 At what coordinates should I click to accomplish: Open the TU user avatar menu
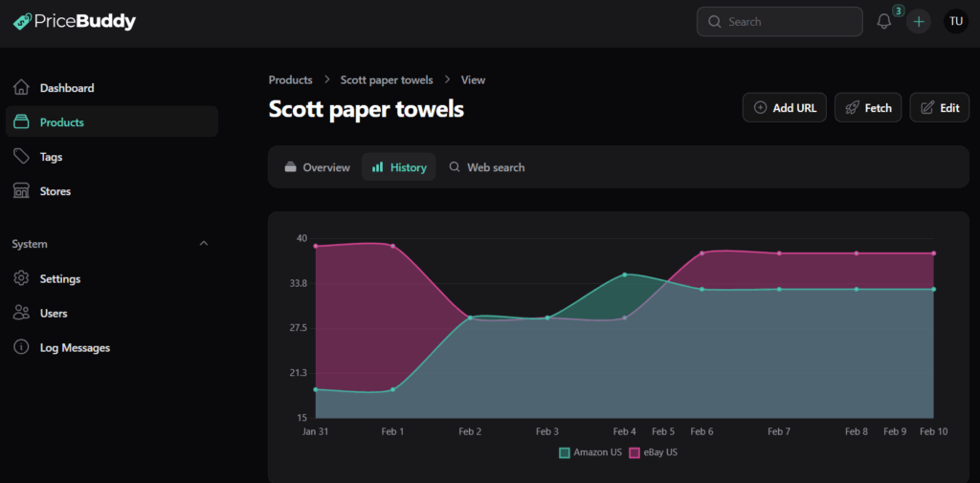coord(955,22)
